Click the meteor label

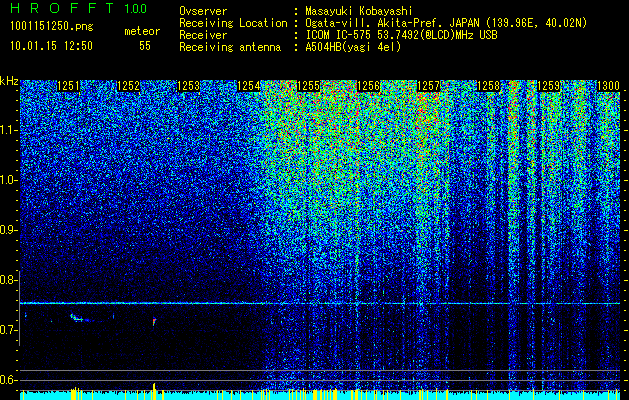point(142,31)
